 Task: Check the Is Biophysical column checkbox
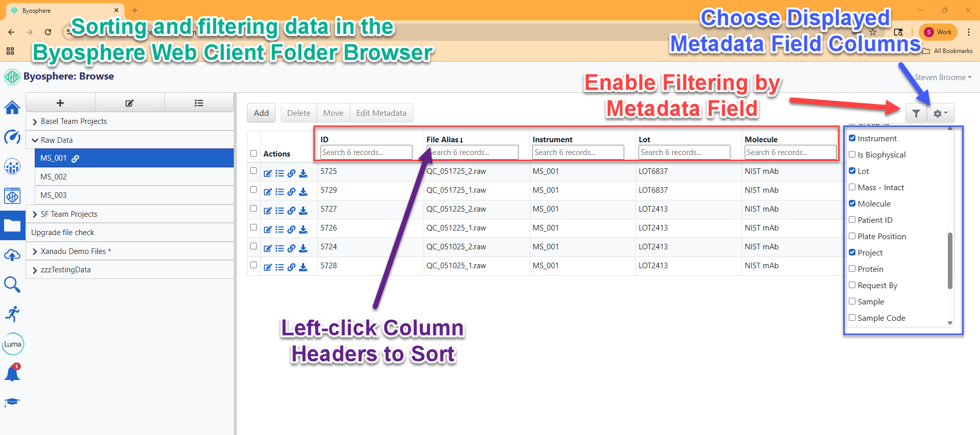[852, 155]
